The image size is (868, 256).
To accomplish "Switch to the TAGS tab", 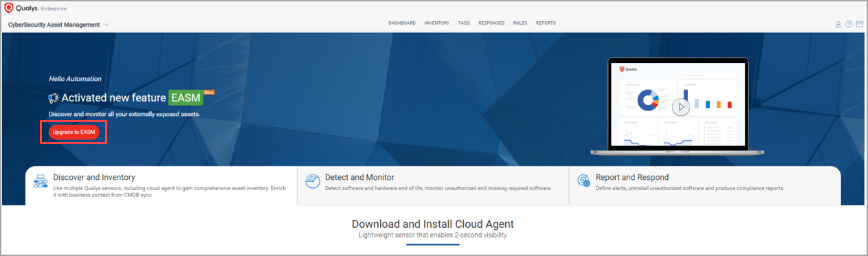I will [x=464, y=23].
